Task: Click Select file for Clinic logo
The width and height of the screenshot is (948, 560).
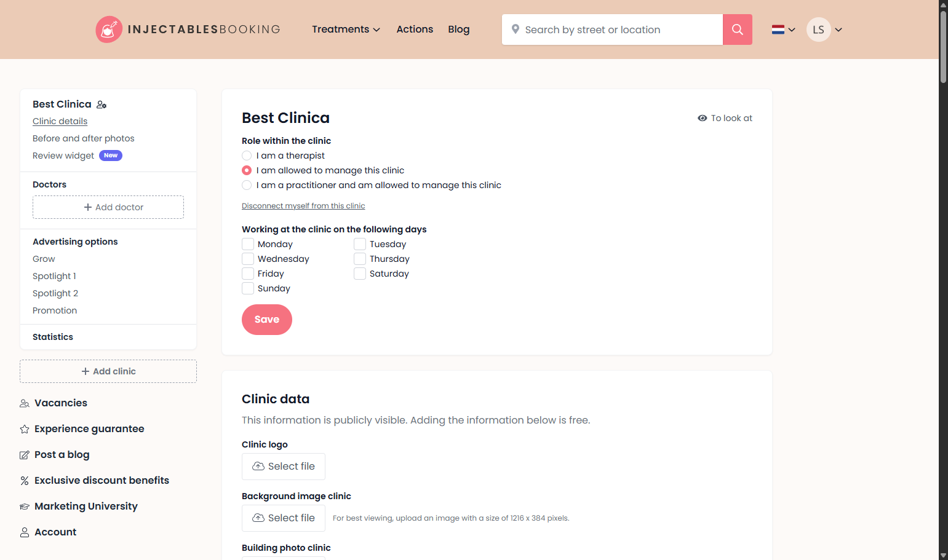Action: click(x=284, y=467)
